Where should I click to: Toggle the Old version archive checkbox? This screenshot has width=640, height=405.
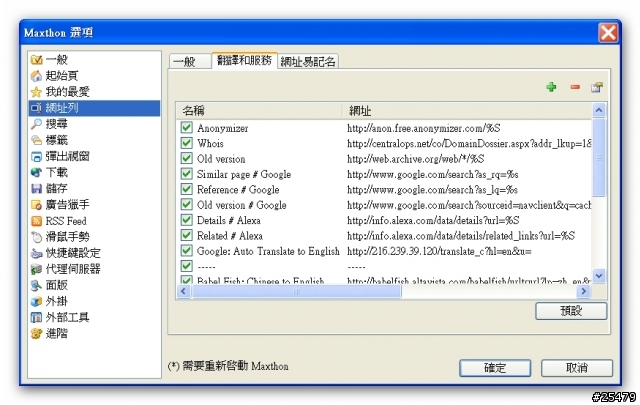tap(187, 158)
